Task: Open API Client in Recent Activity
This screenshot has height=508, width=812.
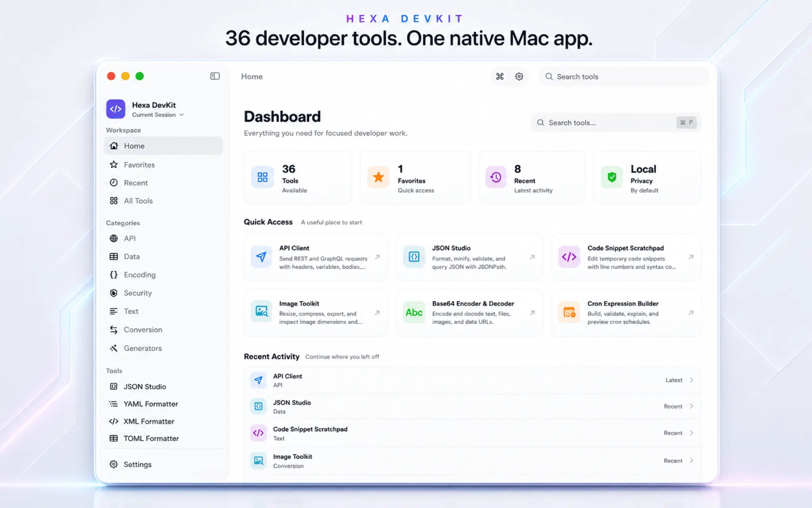Action: [472, 380]
